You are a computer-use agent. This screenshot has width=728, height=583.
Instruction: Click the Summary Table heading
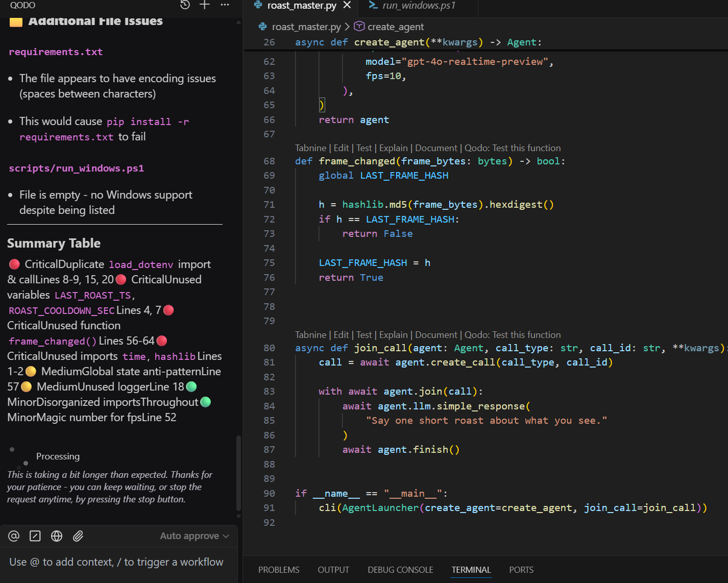54,243
